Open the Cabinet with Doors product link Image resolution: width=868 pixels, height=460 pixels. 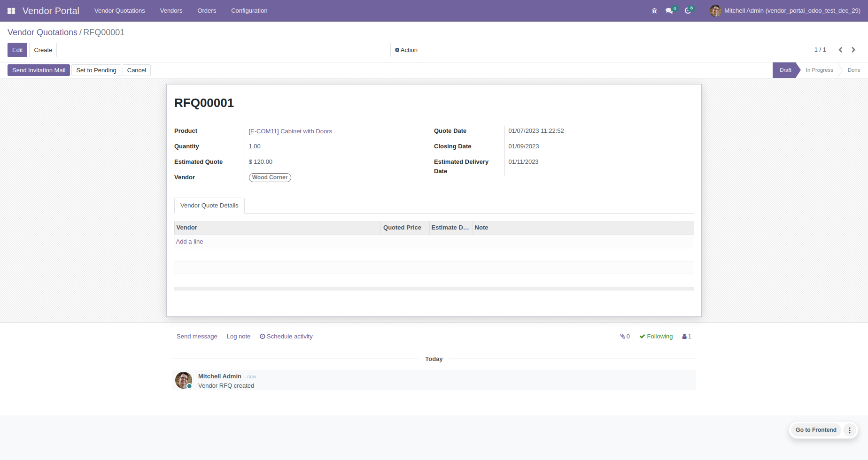[290, 131]
